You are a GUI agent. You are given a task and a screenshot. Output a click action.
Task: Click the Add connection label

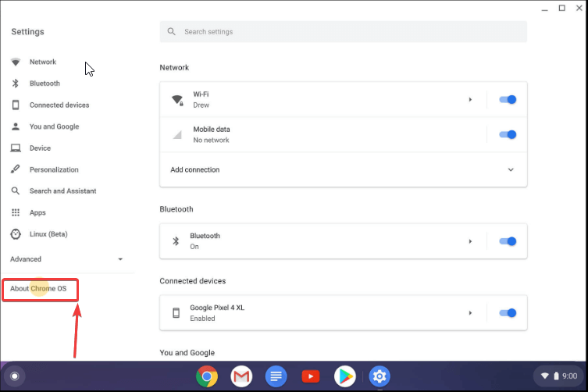click(195, 169)
